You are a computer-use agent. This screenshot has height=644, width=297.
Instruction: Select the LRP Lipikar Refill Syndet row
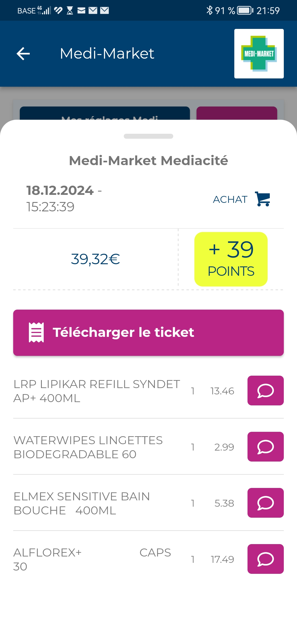click(x=97, y=391)
